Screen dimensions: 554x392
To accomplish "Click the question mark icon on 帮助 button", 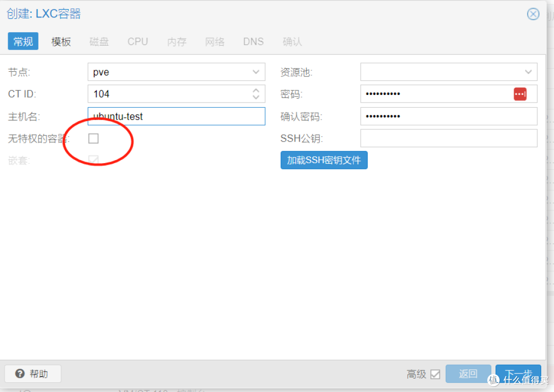I will coord(21,374).
